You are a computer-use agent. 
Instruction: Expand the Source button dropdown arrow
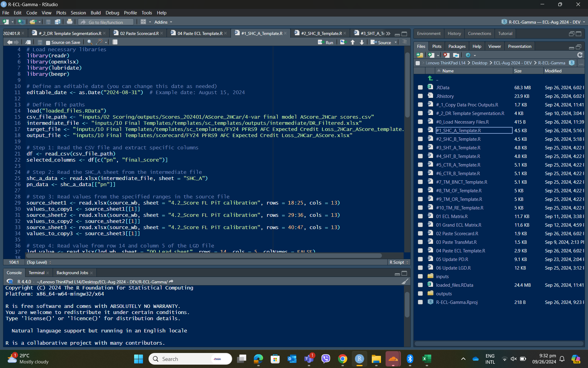click(396, 42)
